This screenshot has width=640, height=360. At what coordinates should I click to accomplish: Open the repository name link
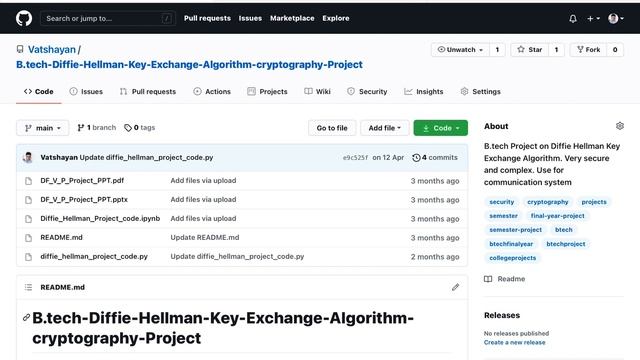(x=189, y=64)
